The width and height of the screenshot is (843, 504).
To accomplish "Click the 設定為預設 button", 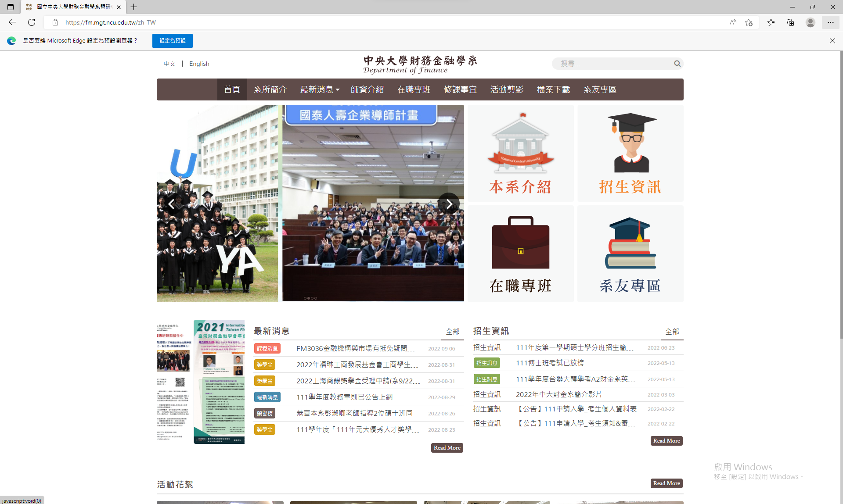I will point(173,41).
